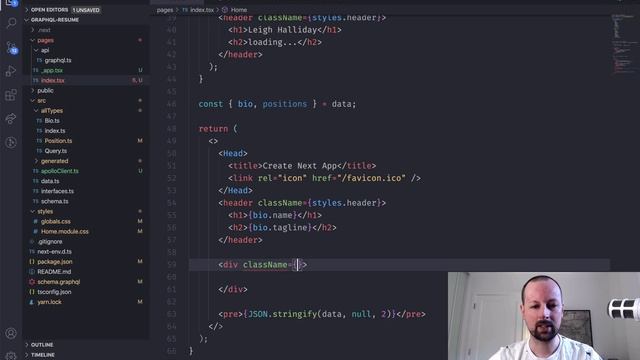Click 'bio.name' inside the h1
Viewport: 640px width, 360px height.
pos(273,215)
